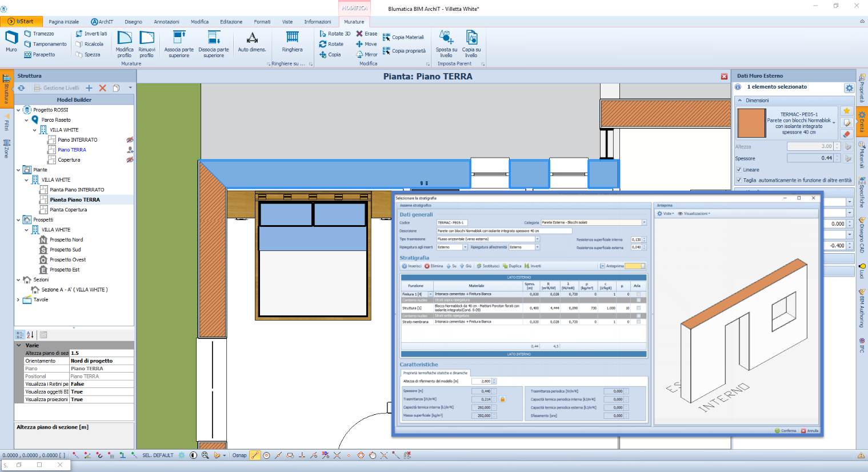Collapse the Dimensioni section
Screen dimensions: 868x472
pos(740,101)
